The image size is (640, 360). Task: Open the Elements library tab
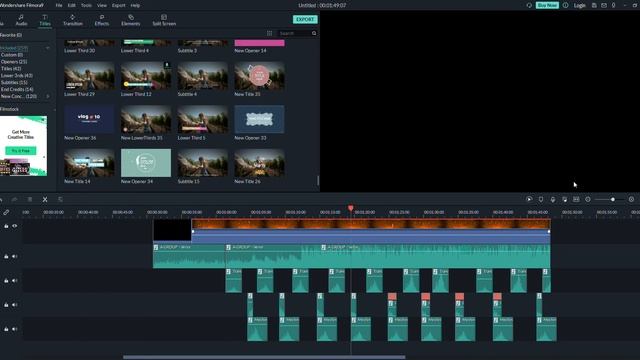131,20
